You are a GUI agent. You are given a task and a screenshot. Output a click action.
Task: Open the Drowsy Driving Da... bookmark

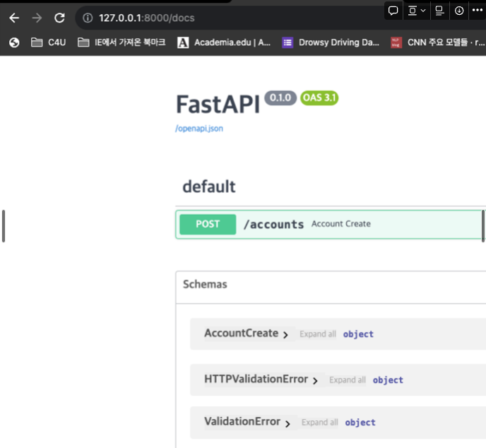point(331,42)
